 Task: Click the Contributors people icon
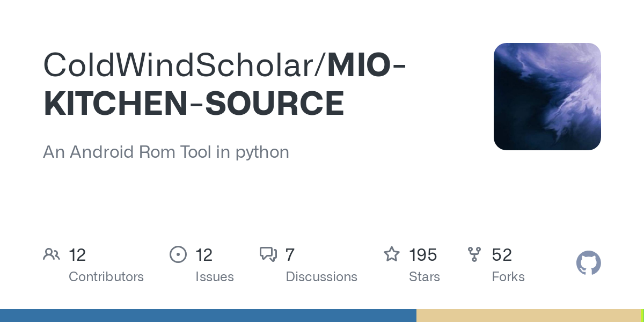[52, 254]
